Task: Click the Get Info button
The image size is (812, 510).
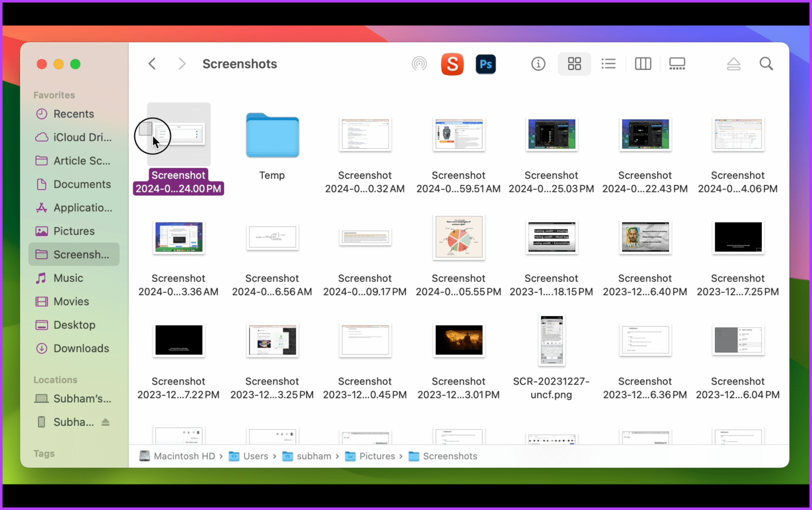Action: 538,64
